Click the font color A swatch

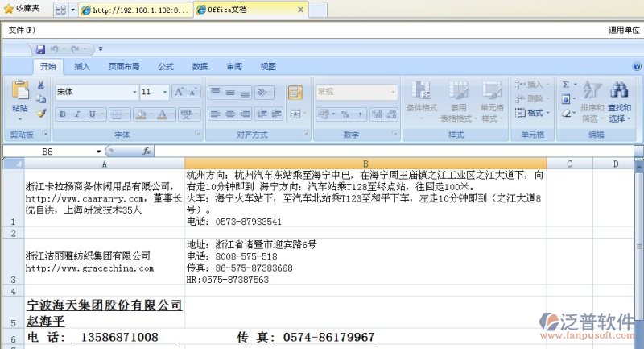[163, 114]
